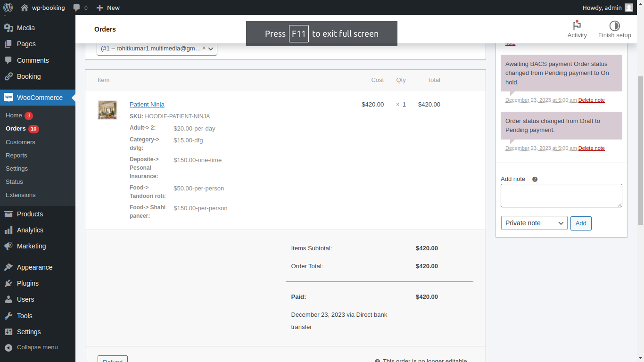Screen dimensions: 644x362
Task: Open the Extensions submenu item
Action: (x=20, y=195)
